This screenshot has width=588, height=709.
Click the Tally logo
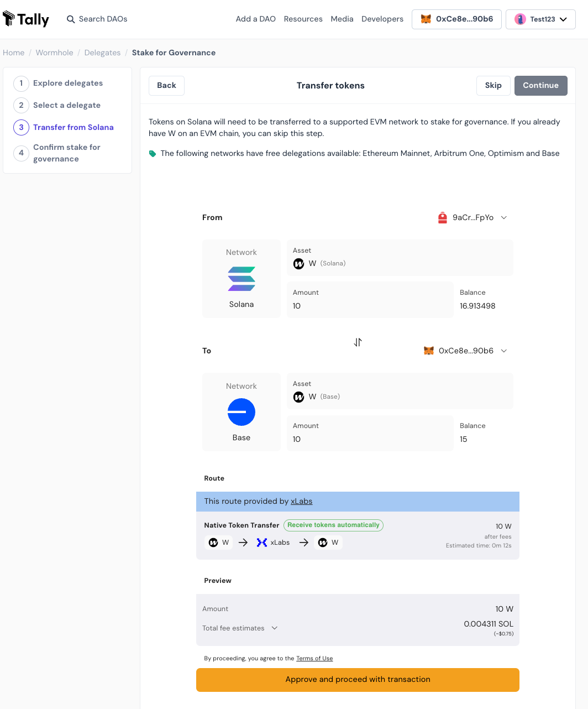click(x=26, y=19)
